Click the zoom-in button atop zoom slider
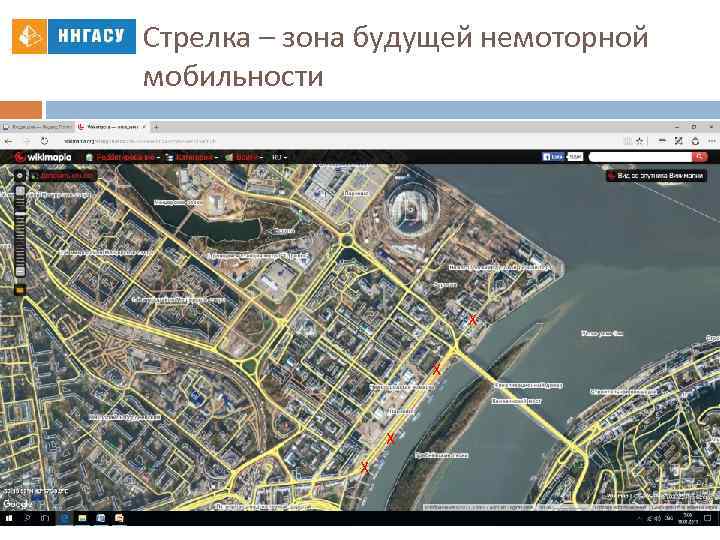This screenshot has width=720, height=540. 20,191
